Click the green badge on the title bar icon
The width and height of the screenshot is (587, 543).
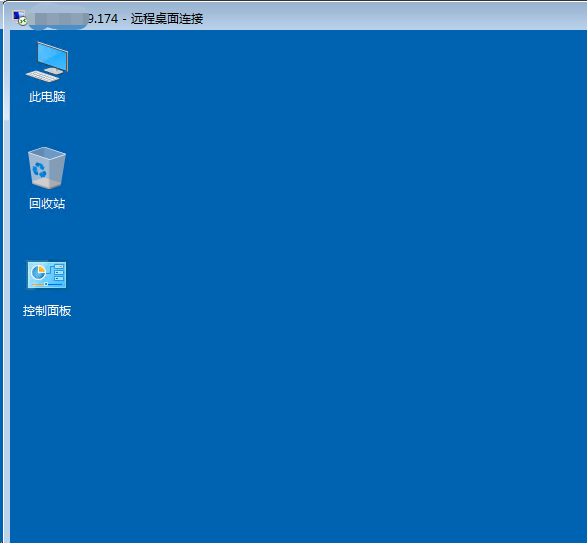[x=23, y=21]
